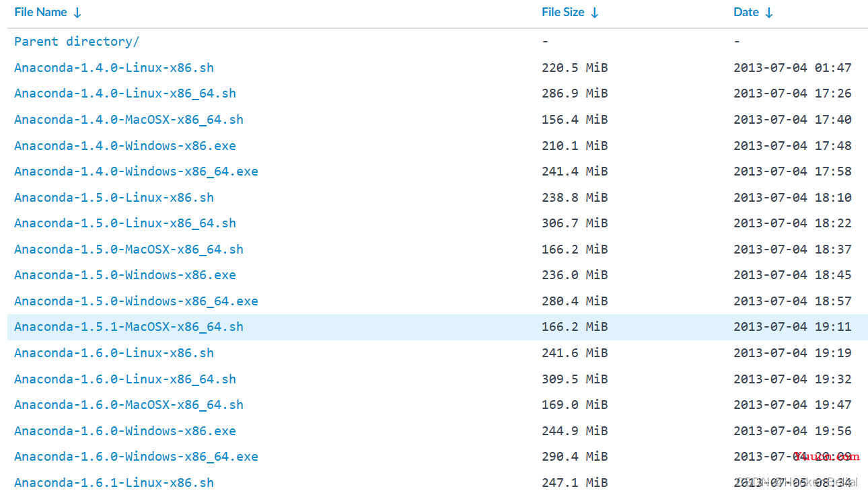Select the date 2013-07-04 19:19
This screenshot has width=868, height=493.
(x=793, y=353)
